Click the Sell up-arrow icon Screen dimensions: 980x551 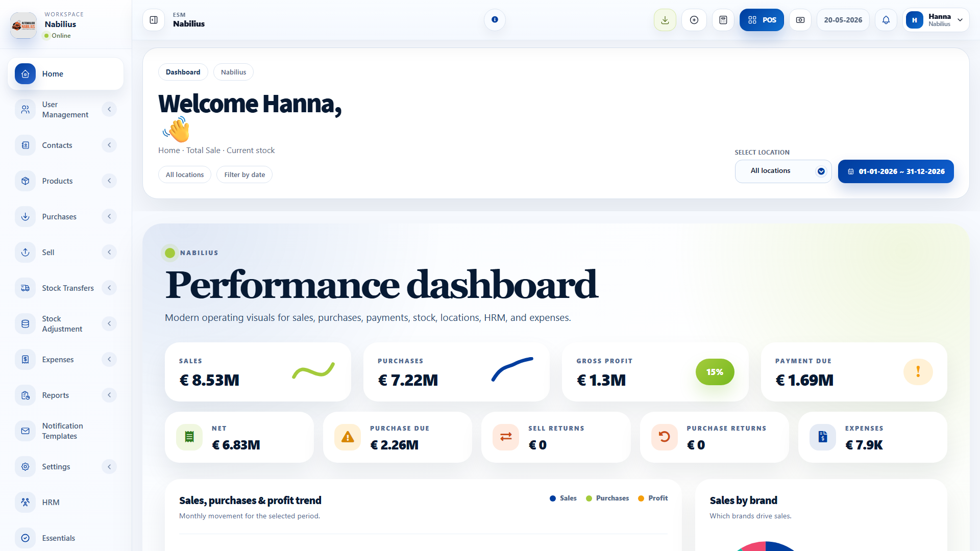26,253
